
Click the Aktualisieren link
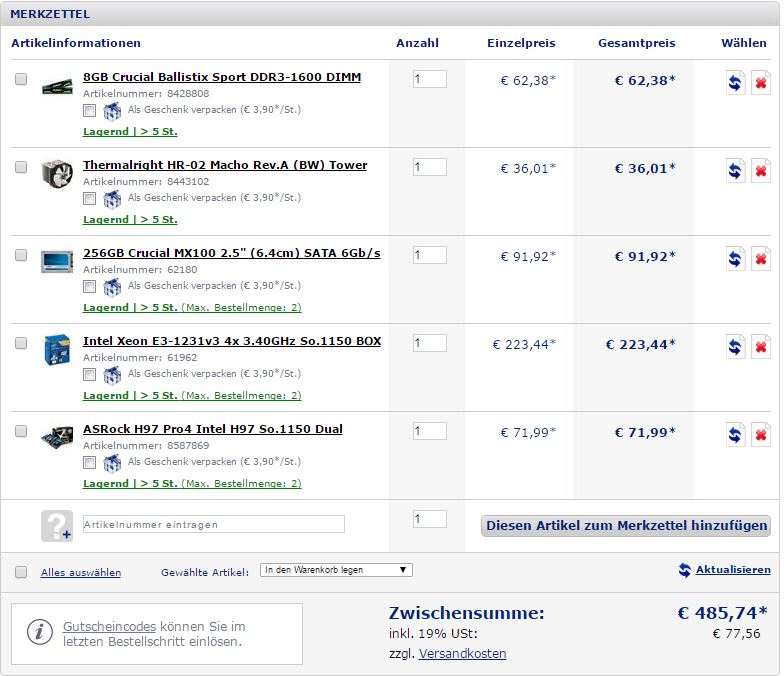(733, 570)
